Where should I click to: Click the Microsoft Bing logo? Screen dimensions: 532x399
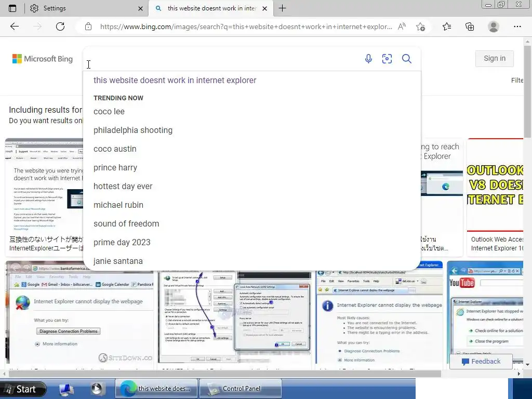coord(43,59)
